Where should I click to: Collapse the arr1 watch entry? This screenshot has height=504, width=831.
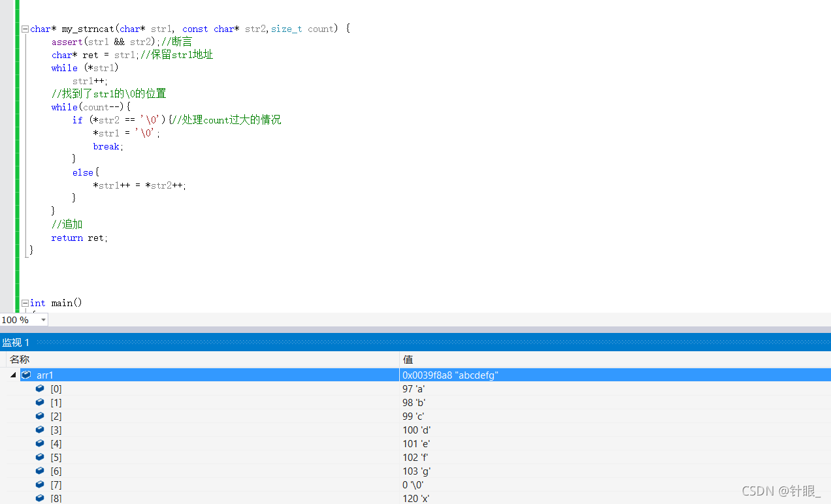click(13, 375)
